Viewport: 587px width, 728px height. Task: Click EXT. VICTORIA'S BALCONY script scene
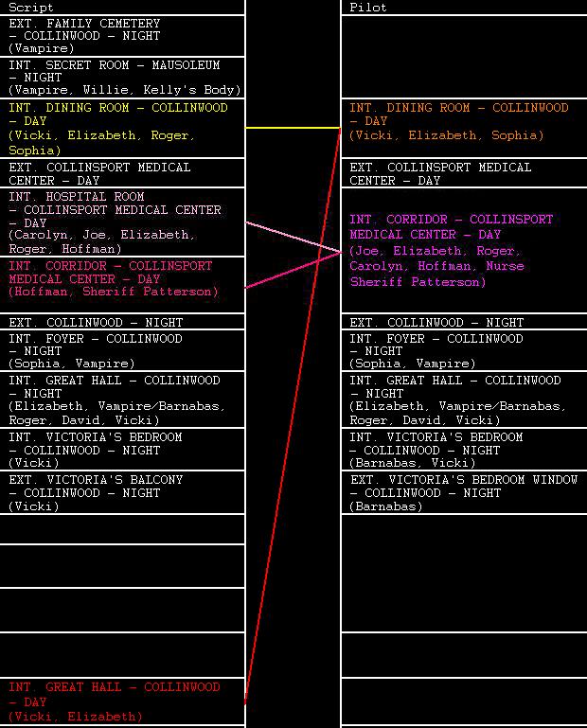[122, 492]
